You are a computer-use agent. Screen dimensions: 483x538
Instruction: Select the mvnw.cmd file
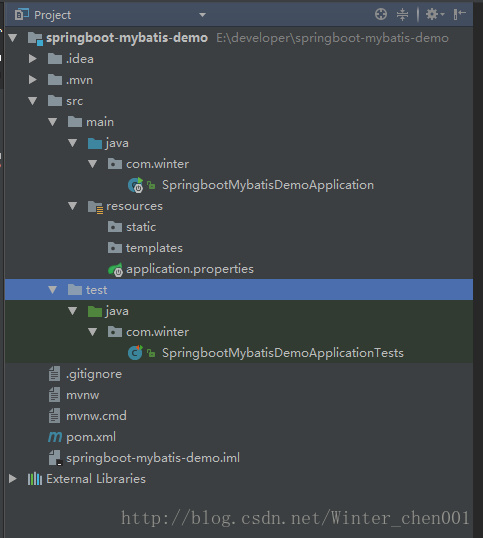click(x=87, y=416)
